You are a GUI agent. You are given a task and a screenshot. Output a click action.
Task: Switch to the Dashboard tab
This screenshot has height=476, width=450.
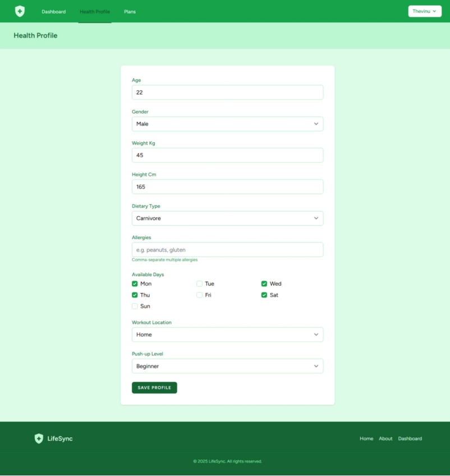pyautogui.click(x=53, y=11)
